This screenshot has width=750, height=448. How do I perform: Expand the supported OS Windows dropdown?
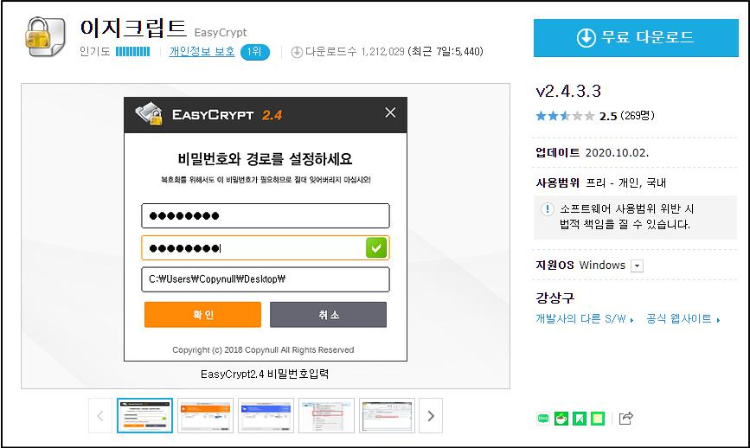point(637,266)
